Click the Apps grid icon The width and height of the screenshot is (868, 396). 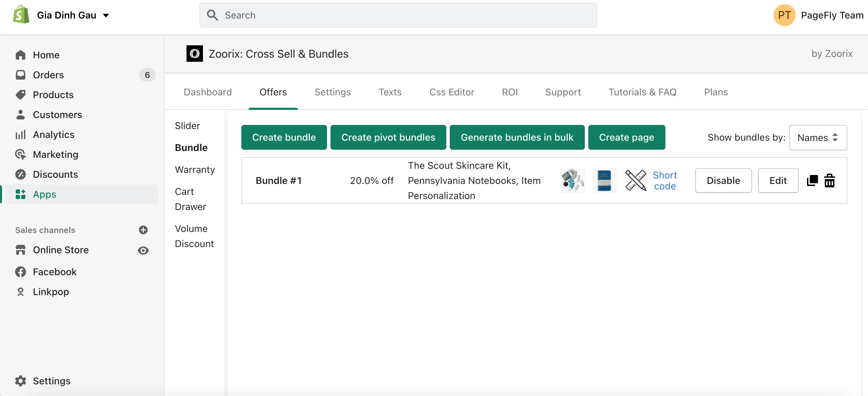[x=21, y=194]
